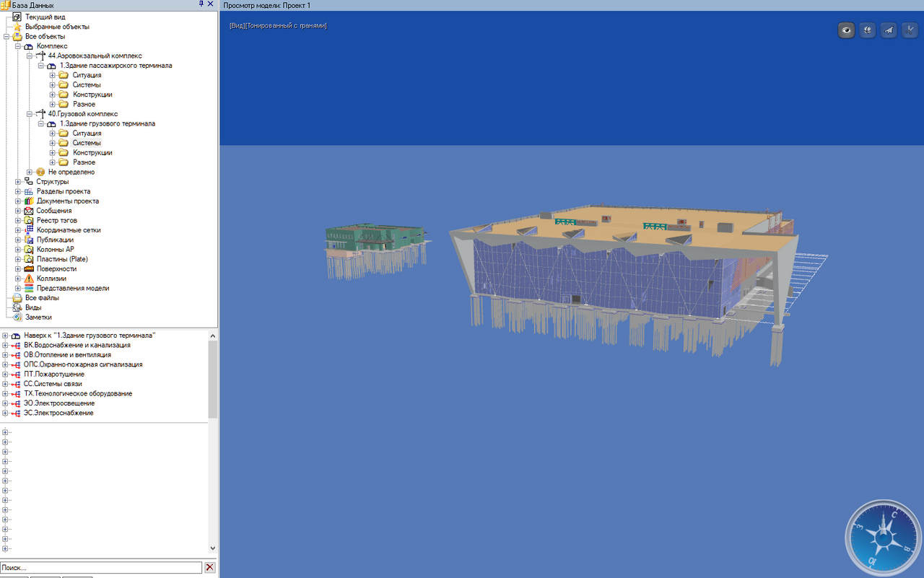
Task: Open the Коллизии warning item
Action: click(x=51, y=279)
